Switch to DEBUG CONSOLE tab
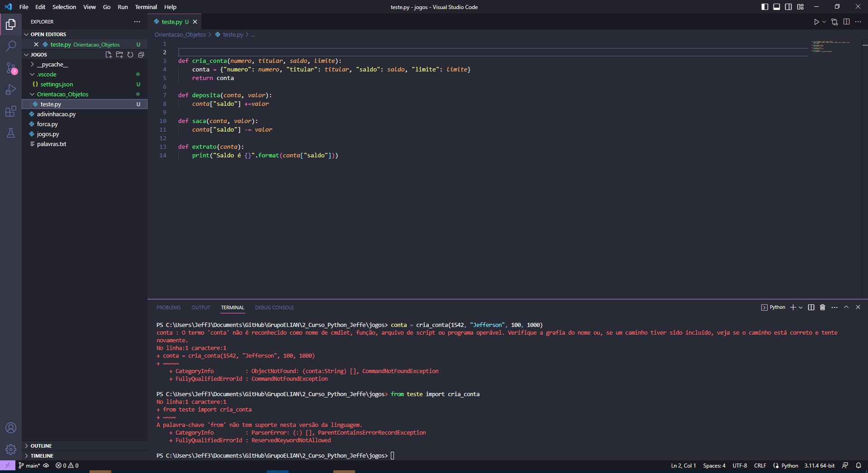The image size is (868, 473). 275,307
